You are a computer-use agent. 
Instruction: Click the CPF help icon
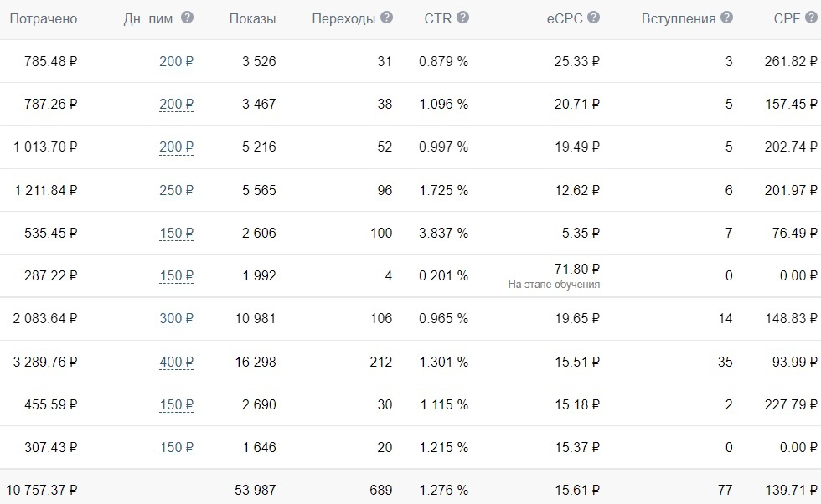coord(811,18)
